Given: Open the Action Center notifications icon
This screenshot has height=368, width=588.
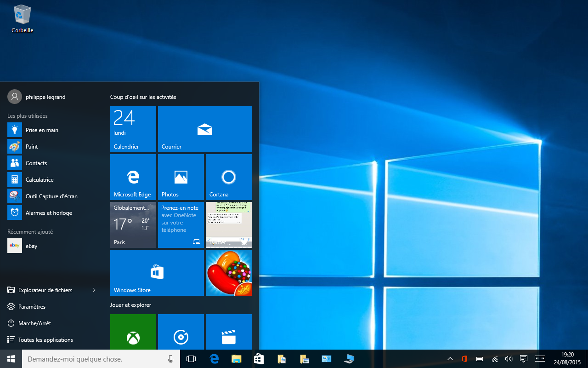Looking at the screenshot, I should point(523,359).
